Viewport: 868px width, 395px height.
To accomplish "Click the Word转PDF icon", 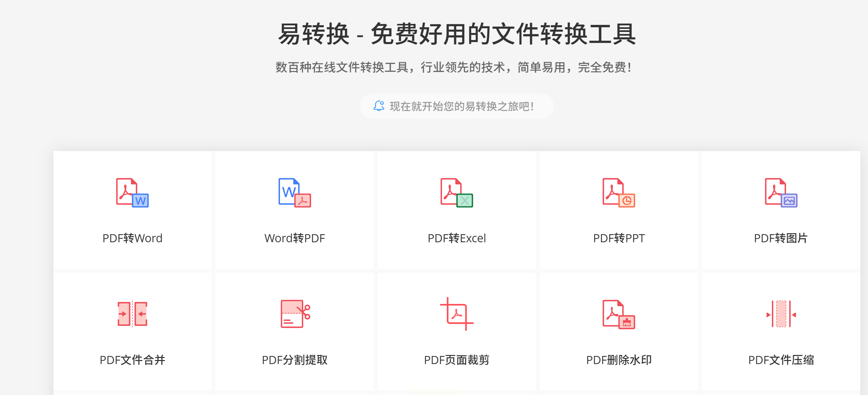I will 294,192.
